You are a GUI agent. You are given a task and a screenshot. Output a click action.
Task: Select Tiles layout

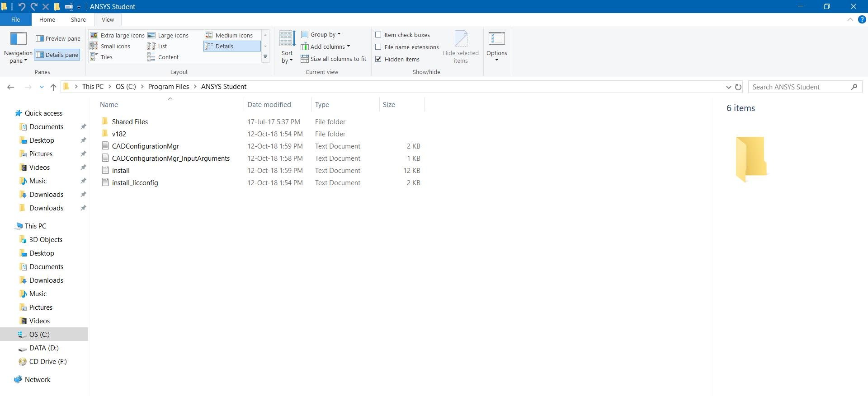[101, 57]
